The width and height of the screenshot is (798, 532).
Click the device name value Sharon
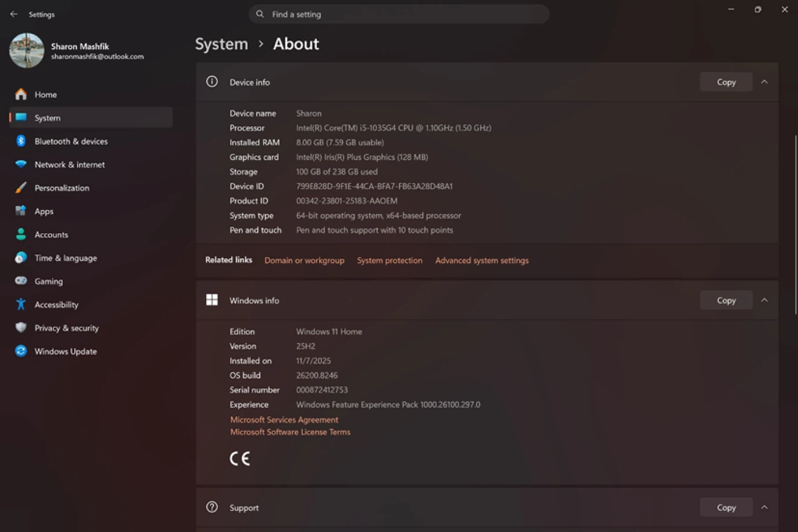point(309,114)
